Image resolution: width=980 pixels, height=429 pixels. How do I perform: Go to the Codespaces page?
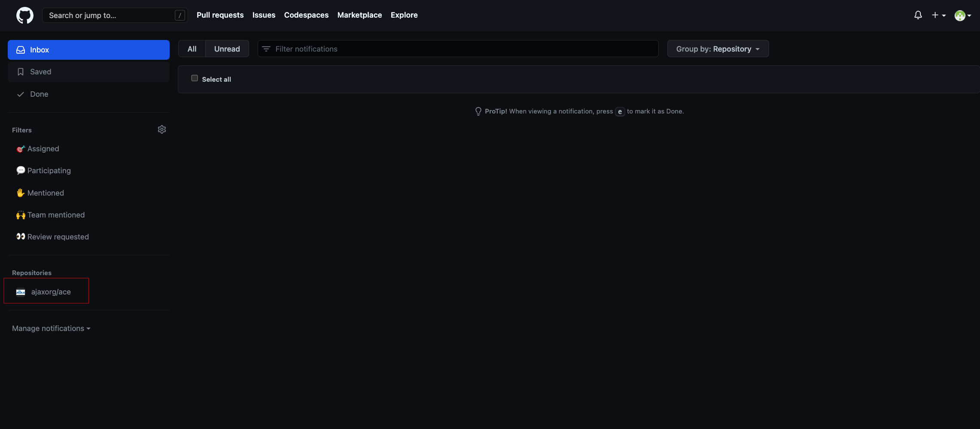click(x=306, y=15)
